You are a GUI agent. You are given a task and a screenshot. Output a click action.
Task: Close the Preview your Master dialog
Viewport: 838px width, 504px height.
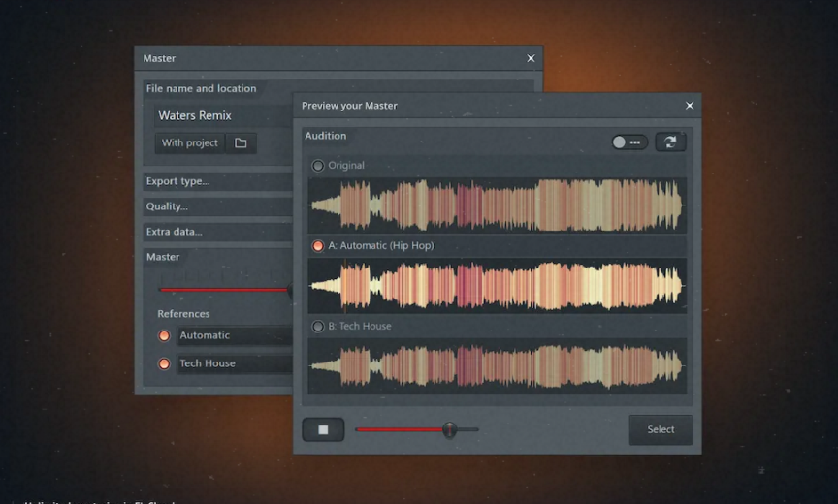[690, 106]
